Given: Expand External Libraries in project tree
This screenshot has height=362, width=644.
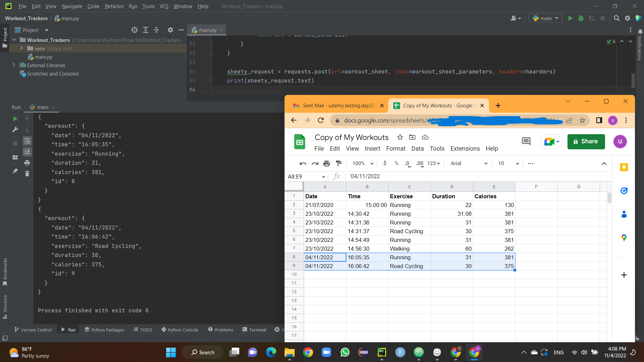Looking at the screenshot, I should click(14, 65).
